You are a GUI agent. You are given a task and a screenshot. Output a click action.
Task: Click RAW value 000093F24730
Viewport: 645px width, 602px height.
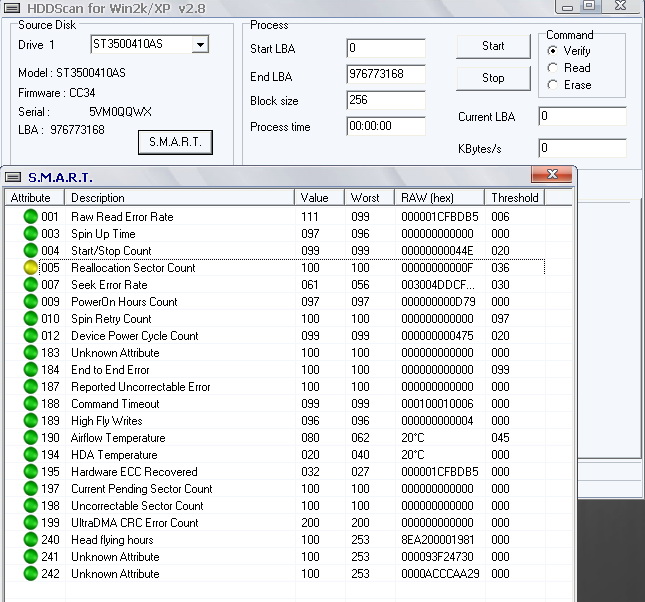(x=437, y=557)
